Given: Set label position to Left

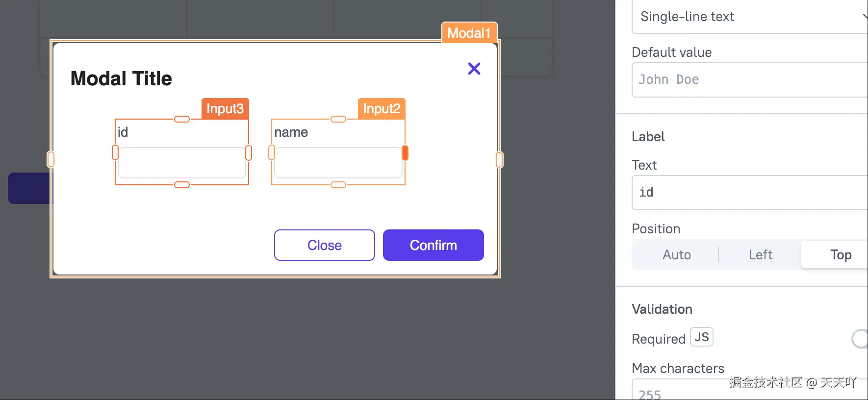Looking at the screenshot, I should click(760, 255).
